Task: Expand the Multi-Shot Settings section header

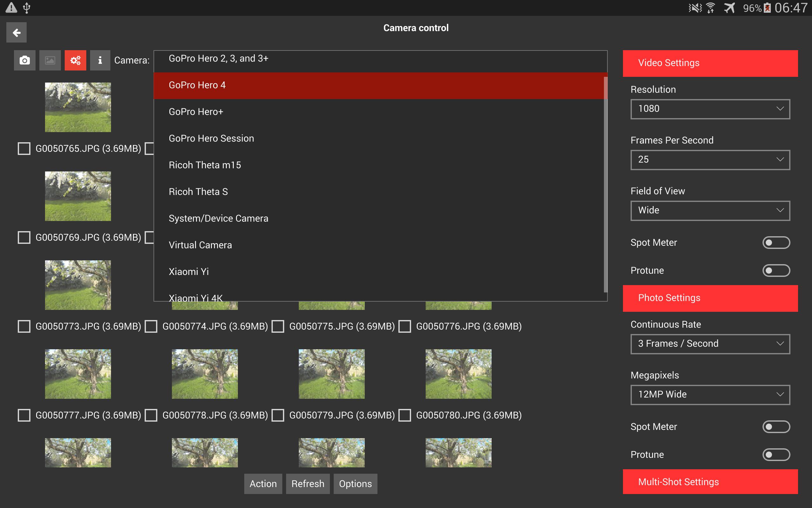Action: click(x=710, y=481)
